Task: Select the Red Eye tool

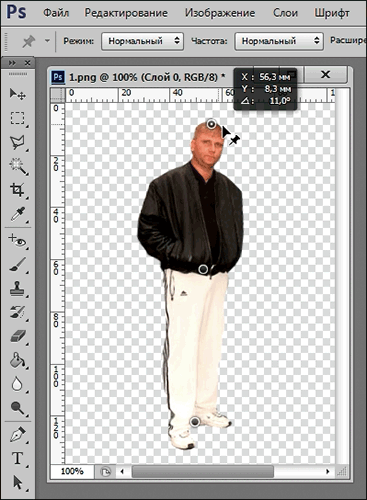Action: [x=17, y=241]
